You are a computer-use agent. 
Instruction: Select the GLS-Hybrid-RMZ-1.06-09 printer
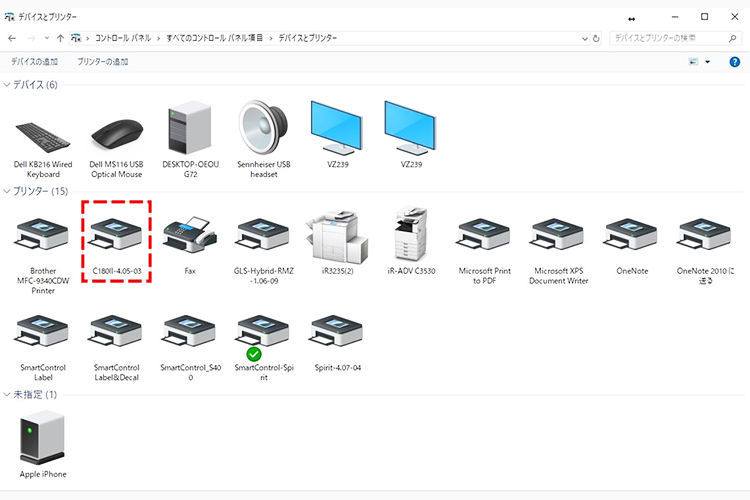click(264, 249)
